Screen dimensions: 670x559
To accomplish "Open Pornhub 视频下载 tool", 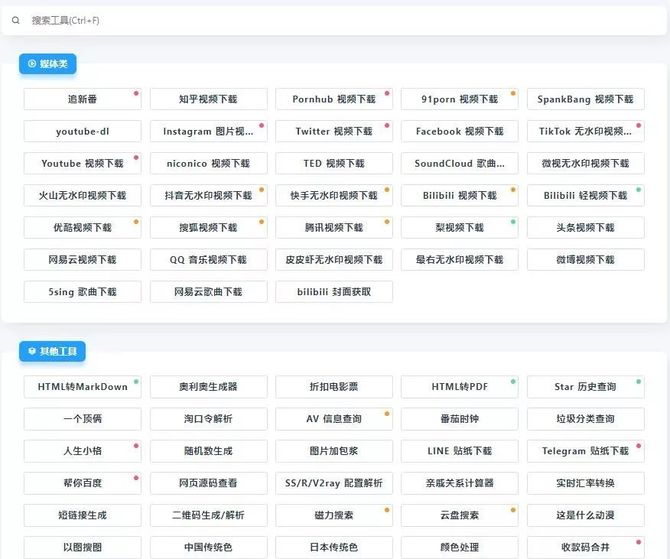I will pyautogui.click(x=334, y=99).
